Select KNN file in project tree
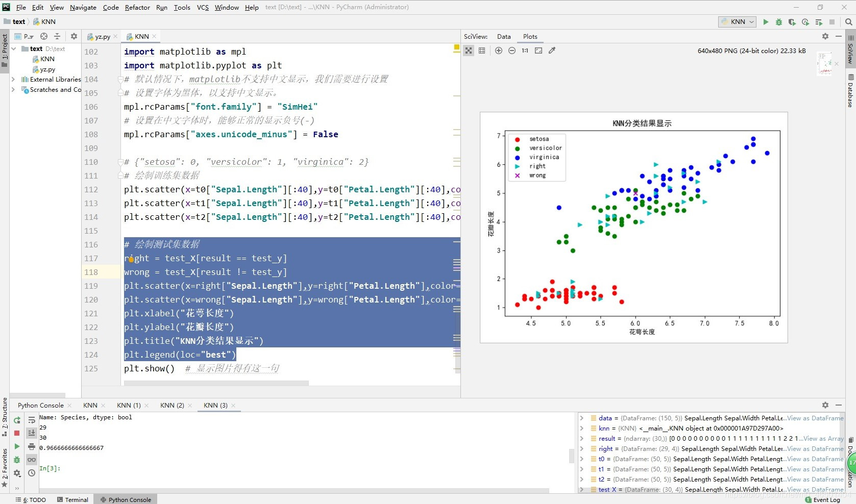Image resolution: width=856 pixels, height=504 pixels. click(x=44, y=59)
